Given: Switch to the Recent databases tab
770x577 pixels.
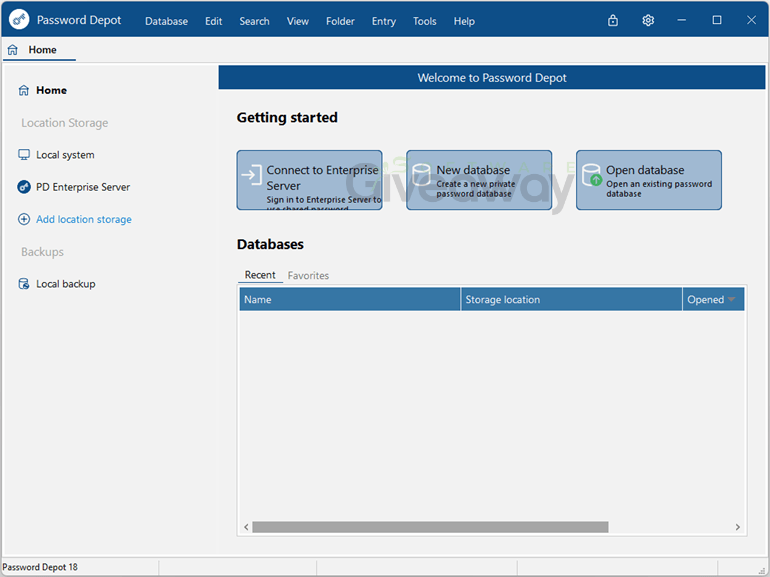Looking at the screenshot, I should click(x=260, y=275).
